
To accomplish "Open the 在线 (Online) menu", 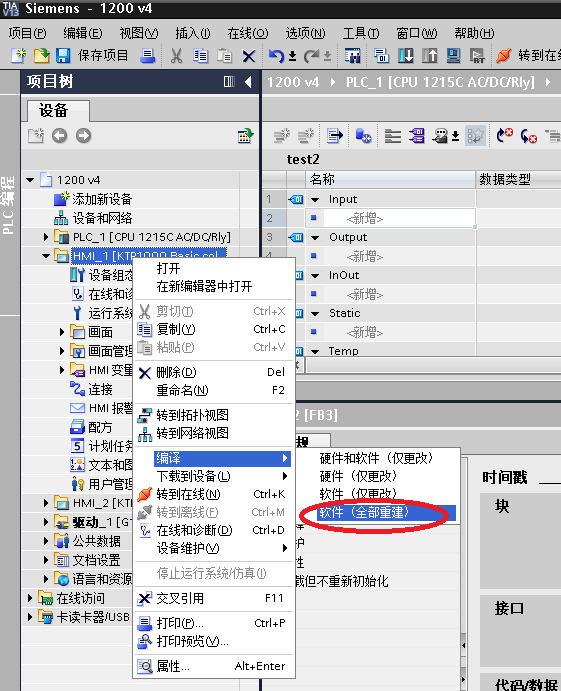I will coord(247,33).
